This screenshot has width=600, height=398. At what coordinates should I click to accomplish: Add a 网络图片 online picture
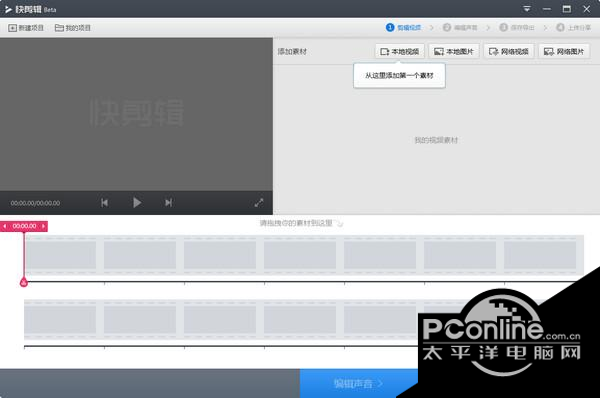point(564,51)
